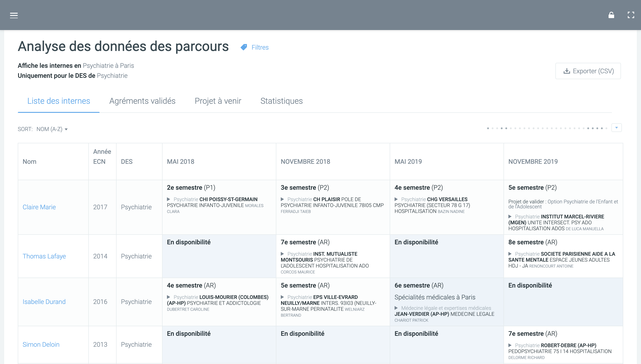Expand CHI POISSY-ST-GERMAIN stage triangle

pyautogui.click(x=169, y=199)
